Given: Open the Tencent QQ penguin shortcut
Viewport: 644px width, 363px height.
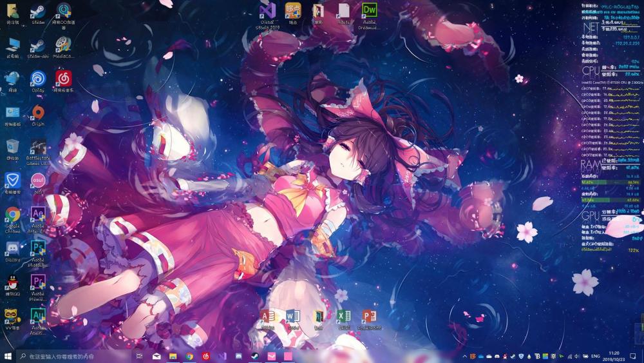Looking at the screenshot, I should [12, 284].
